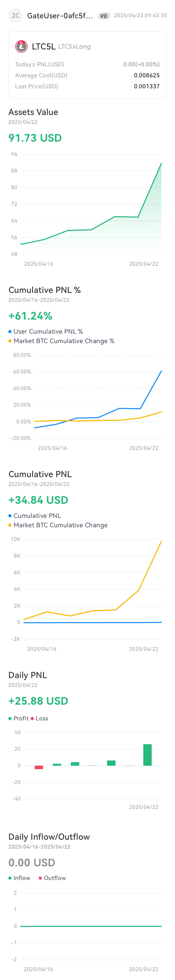The height and width of the screenshot is (980, 175).
Task: Toggle User Cumulative PNL % legend dot
Action: (x=10, y=332)
